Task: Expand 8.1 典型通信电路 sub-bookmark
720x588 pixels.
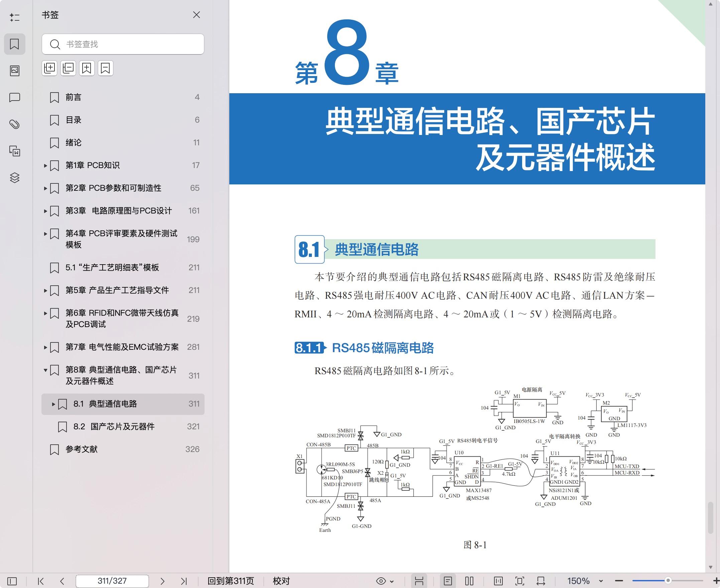Action: pyautogui.click(x=53, y=404)
